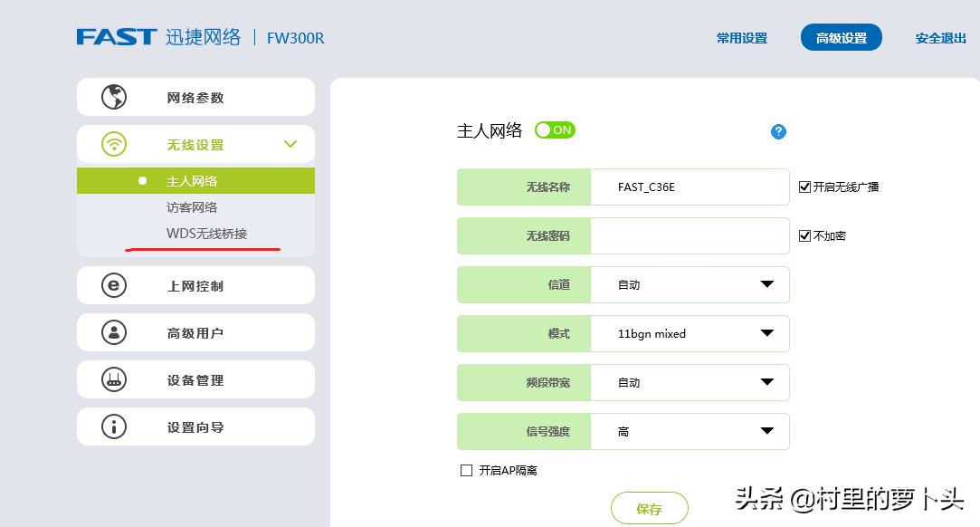Screen dimensions: 980x527
Task: Click the 网络参数 globe icon
Action: tap(112, 96)
